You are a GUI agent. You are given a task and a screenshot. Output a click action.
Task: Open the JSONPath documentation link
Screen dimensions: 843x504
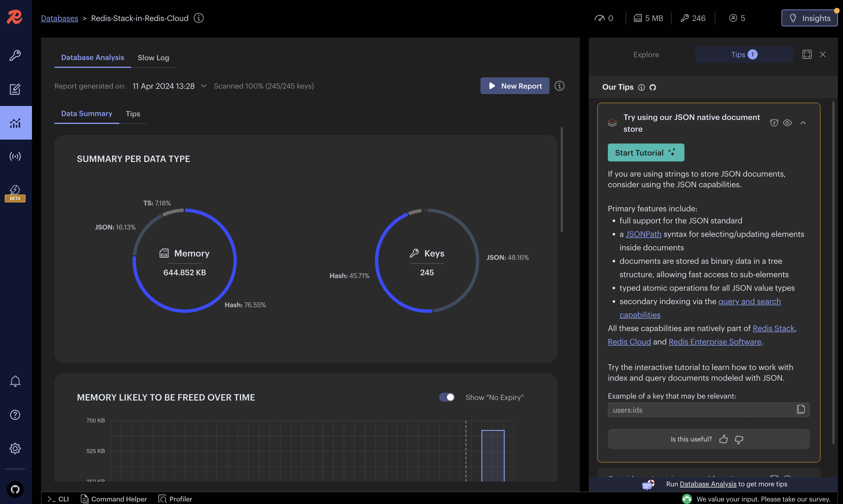643,234
